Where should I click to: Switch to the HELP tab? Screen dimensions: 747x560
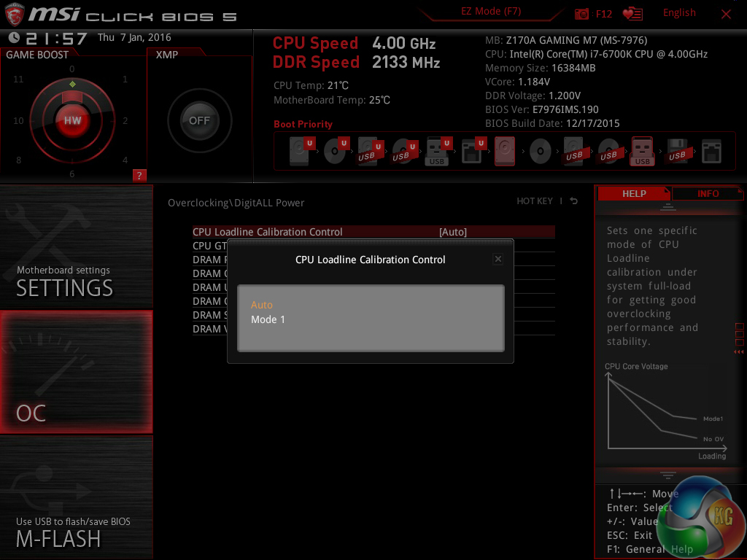click(x=634, y=193)
